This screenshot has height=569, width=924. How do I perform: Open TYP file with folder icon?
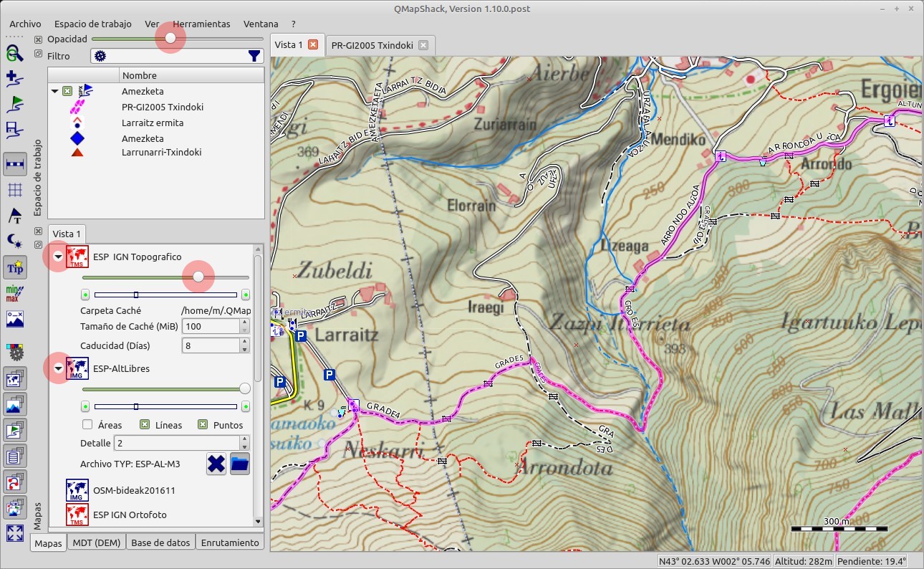(240, 464)
